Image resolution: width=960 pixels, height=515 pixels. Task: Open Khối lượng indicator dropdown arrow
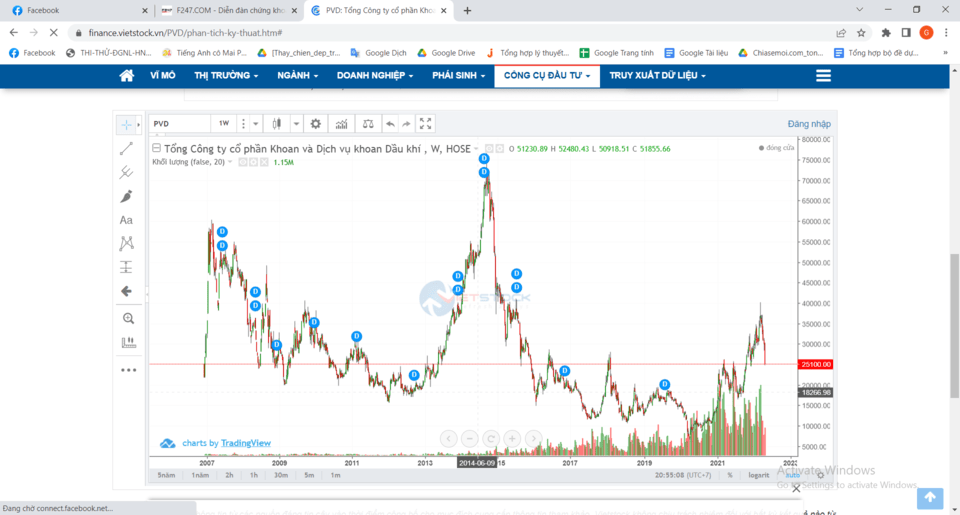pyautogui.click(x=230, y=162)
